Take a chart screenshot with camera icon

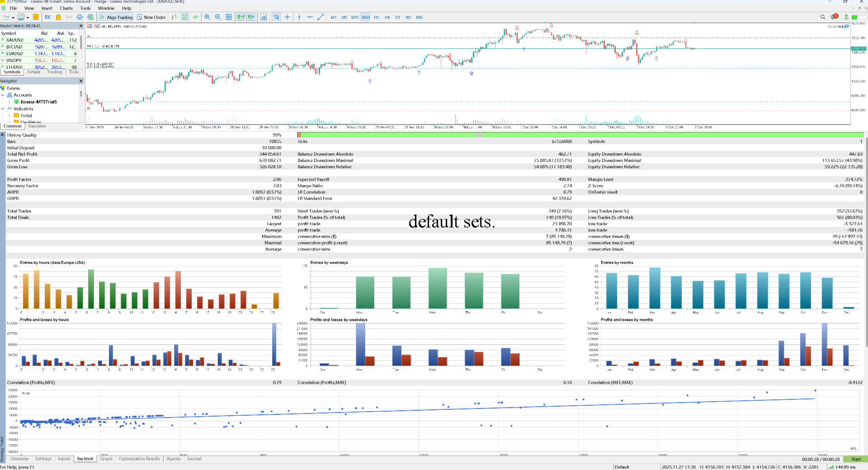click(x=264, y=17)
